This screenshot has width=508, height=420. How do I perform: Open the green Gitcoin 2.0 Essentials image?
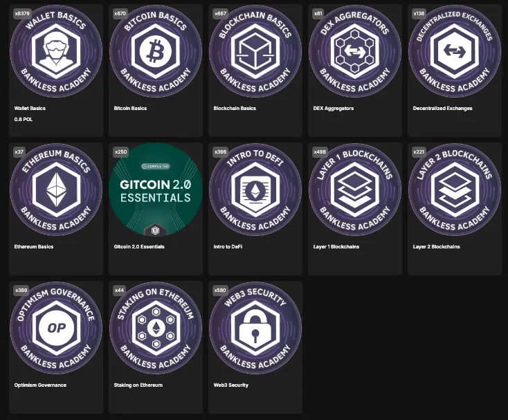coord(156,190)
